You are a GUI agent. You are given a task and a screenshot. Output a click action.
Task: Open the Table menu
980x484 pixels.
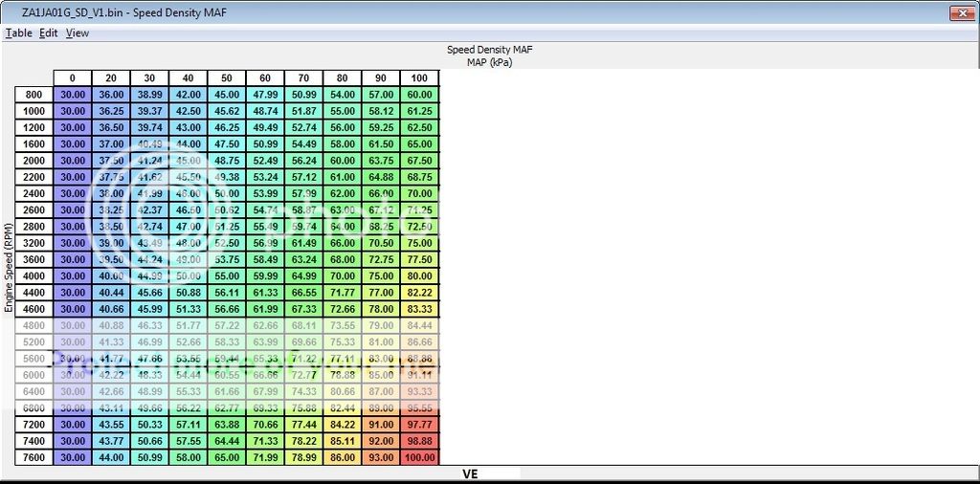pyautogui.click(x=18, y=33)
